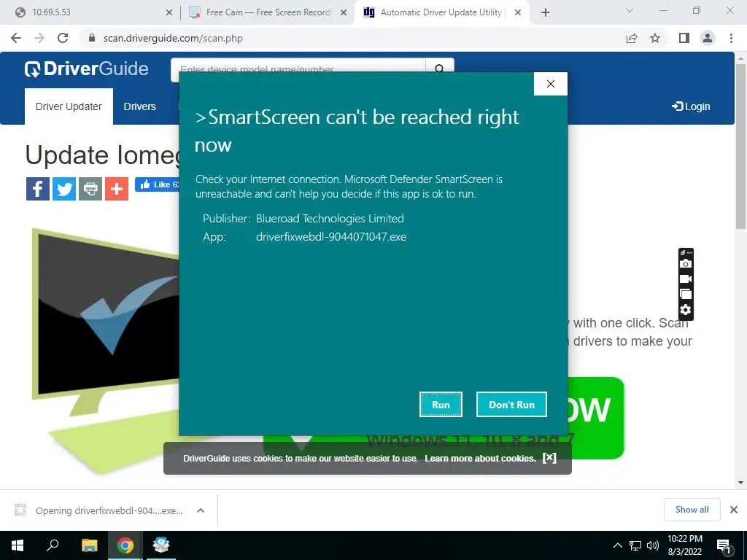The width and height of the screenshot is (747, 560).
Task: Take screenshot with camera overlay icon
Action: pyautogui.click(x=686, y=263)
